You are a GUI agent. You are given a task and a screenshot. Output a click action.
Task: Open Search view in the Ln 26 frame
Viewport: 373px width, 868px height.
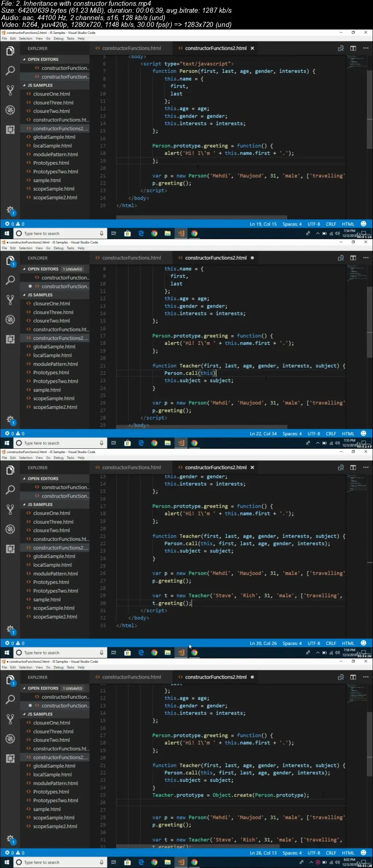(10, 699)
